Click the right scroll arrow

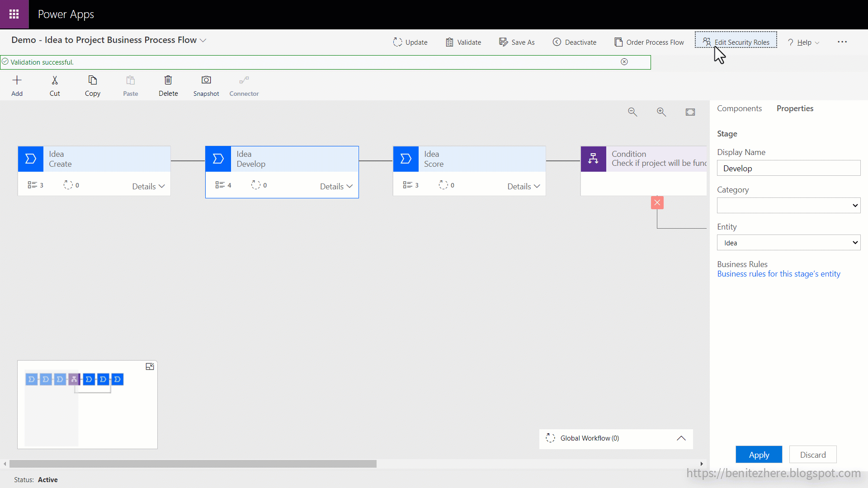(x=702, y=464)
